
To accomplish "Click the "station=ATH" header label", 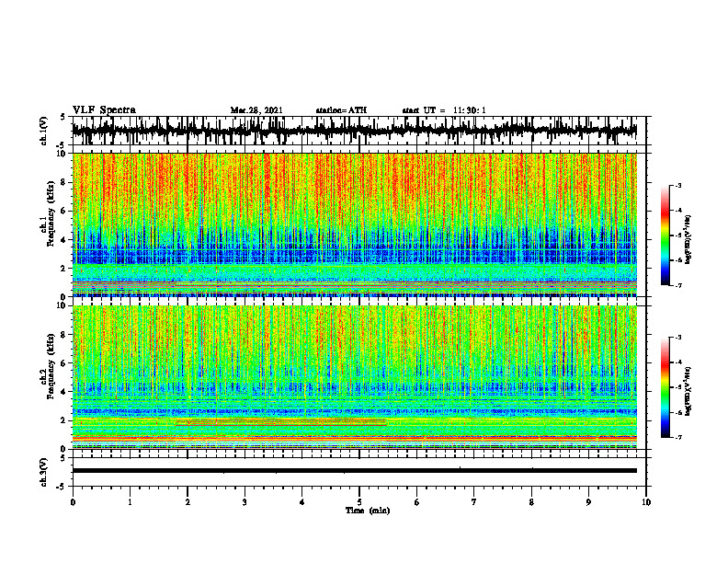I will (x=341, y=110).
